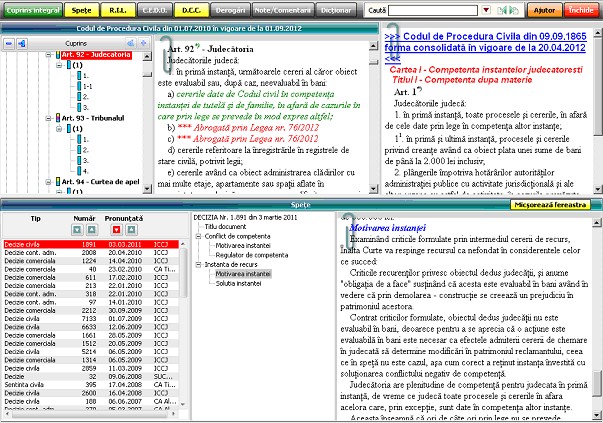Click the scroll-down arrow of the 1865 code pane

click(x=598, y=189)
